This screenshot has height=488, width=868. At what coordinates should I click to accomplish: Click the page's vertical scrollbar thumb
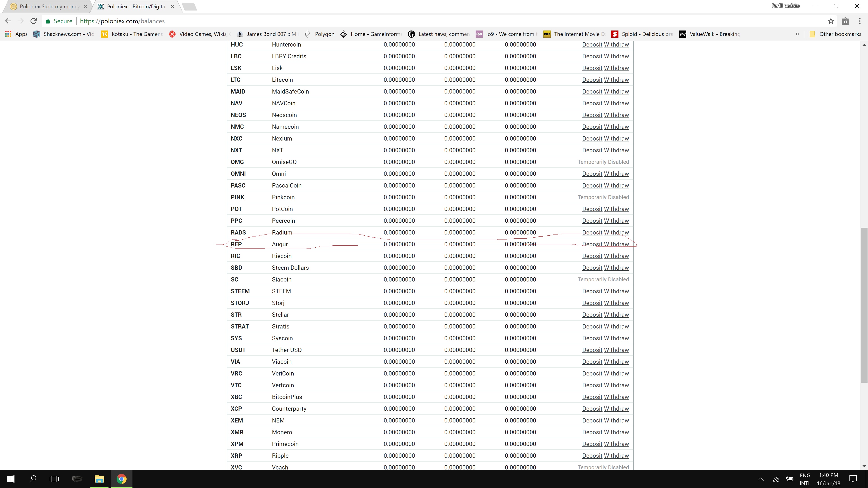point(864,305)
